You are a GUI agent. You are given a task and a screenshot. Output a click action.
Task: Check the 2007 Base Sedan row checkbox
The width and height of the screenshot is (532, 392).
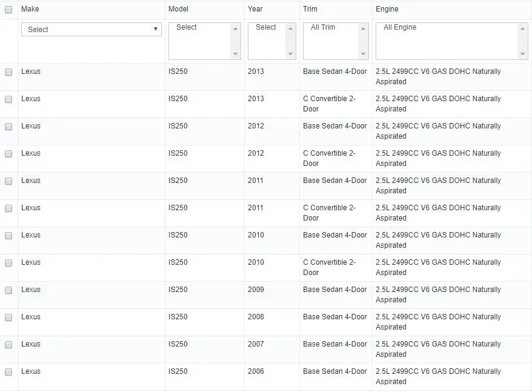[x=8, y=345]
